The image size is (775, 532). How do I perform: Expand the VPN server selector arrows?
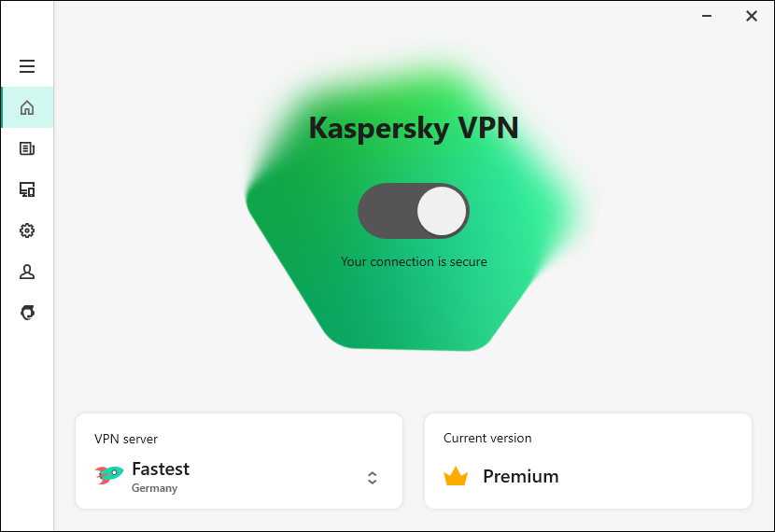pyautogui.click(x=372, y=478)
